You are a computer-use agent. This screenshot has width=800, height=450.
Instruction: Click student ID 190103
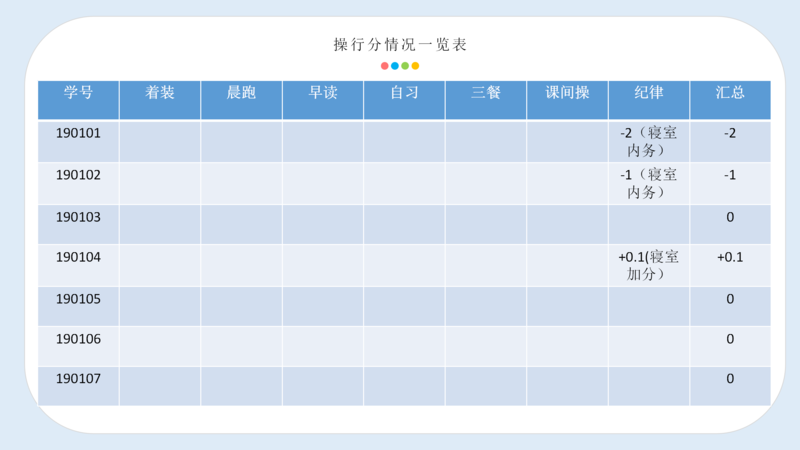(x=78, y=217)
